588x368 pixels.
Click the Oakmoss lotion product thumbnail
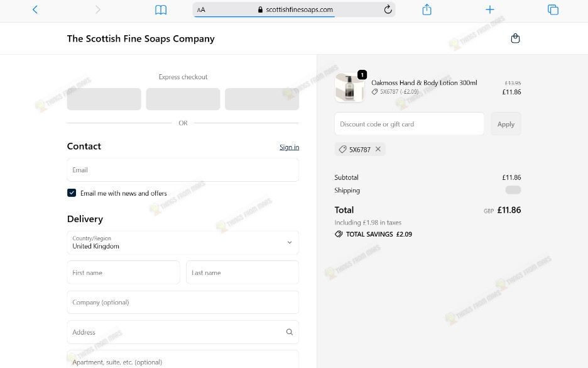pos(349,87)
